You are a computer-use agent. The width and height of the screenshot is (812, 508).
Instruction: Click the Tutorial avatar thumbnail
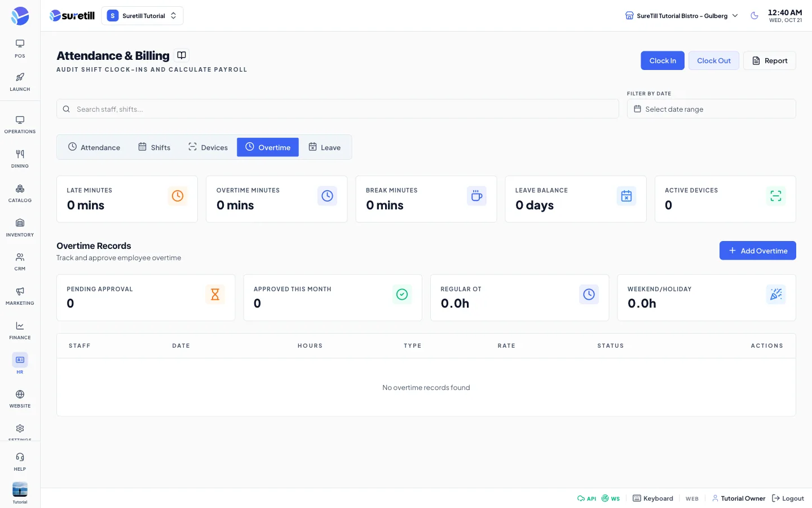[x=20, y=489]
